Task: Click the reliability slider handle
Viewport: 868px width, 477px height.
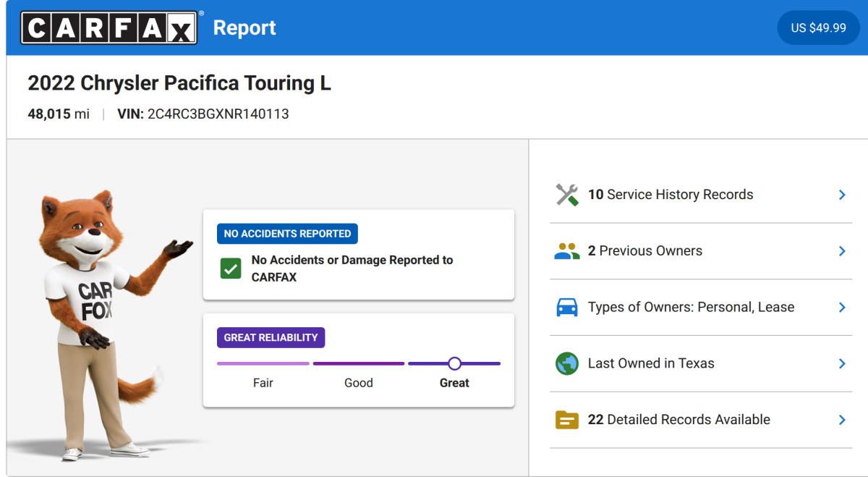Action: [x=454, y=363]
